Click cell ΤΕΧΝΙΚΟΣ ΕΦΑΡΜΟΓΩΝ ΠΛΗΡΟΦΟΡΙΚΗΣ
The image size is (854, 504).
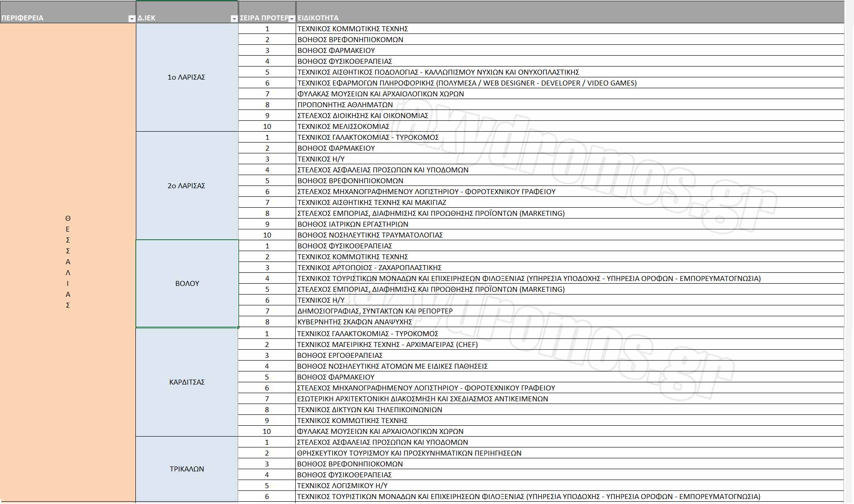[570, 83]
